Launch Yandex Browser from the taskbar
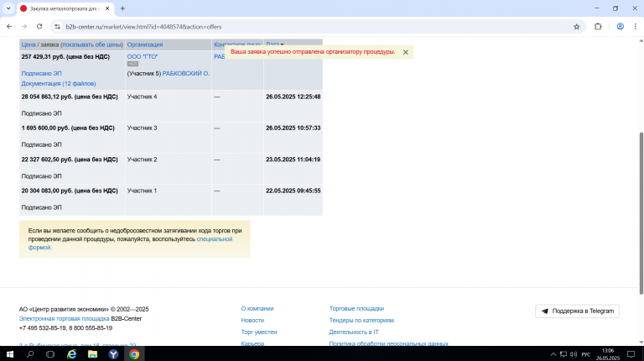The image size is (644, 361). (113, 354)
